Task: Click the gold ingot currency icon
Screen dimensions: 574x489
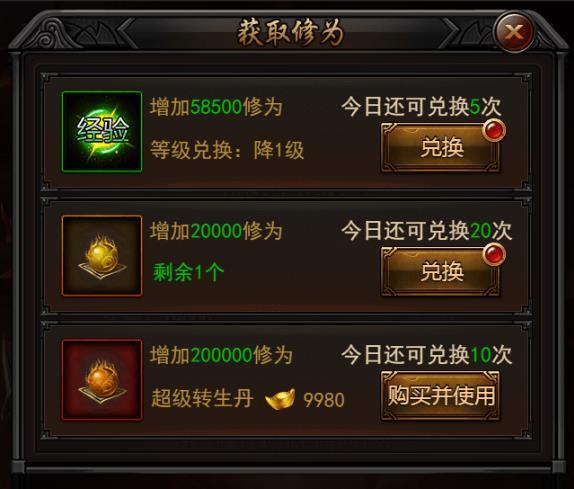Action: pos(280,399)
